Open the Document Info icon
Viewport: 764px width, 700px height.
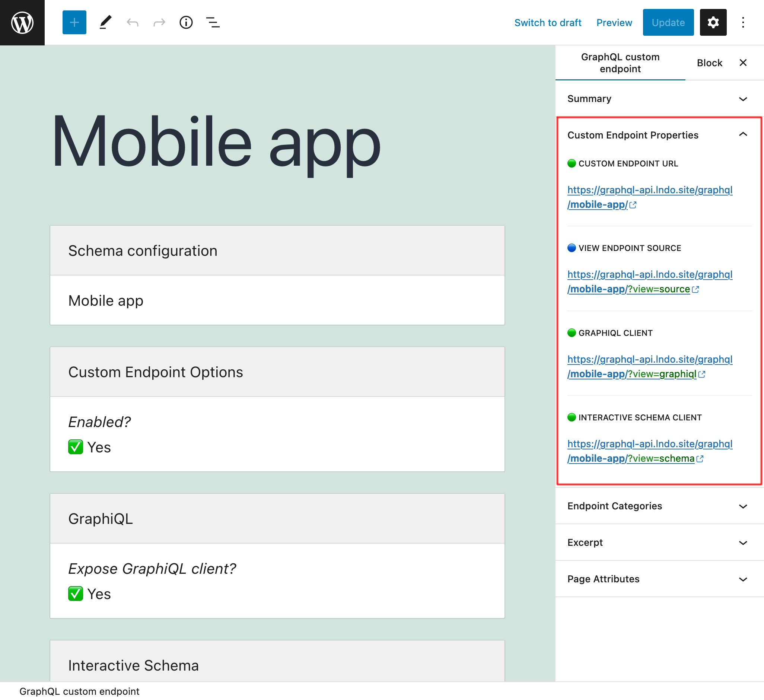coord(186,22)
